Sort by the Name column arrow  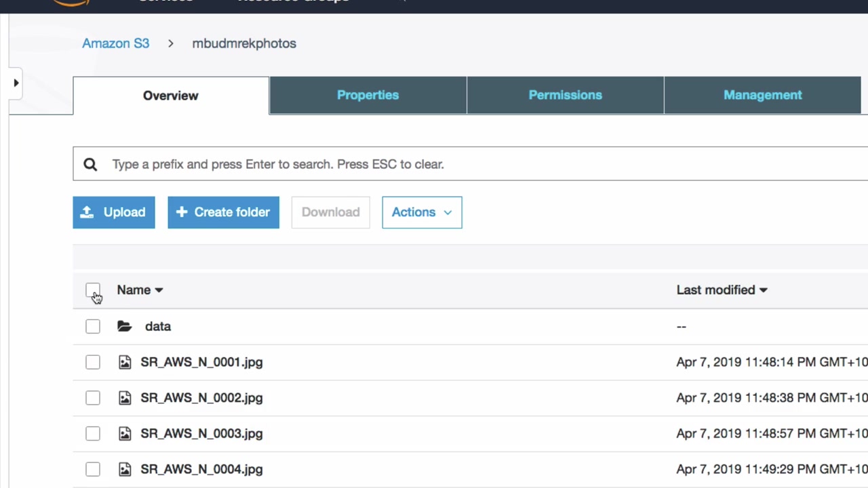point(159,290)
